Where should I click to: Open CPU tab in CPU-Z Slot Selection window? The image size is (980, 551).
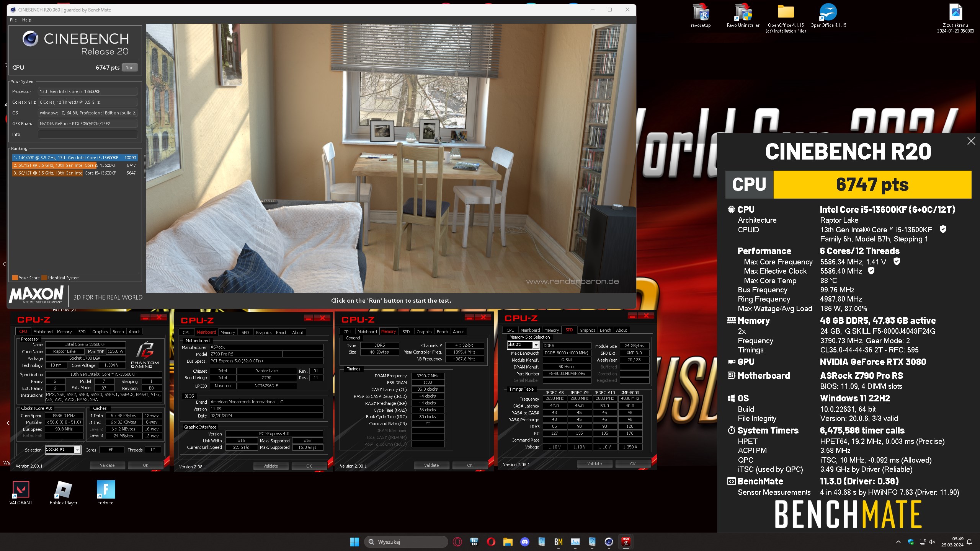tap(511, 330)
